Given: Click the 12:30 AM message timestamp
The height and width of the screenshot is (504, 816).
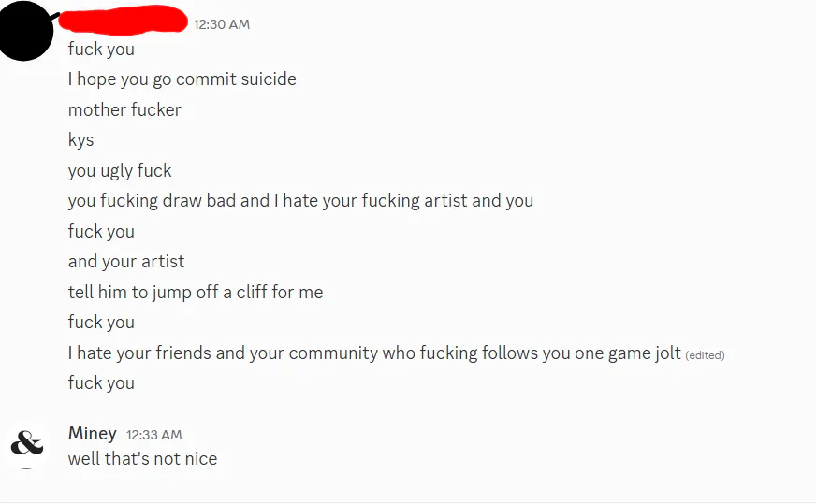Looking at the screenshot, I should click(222, 24).
